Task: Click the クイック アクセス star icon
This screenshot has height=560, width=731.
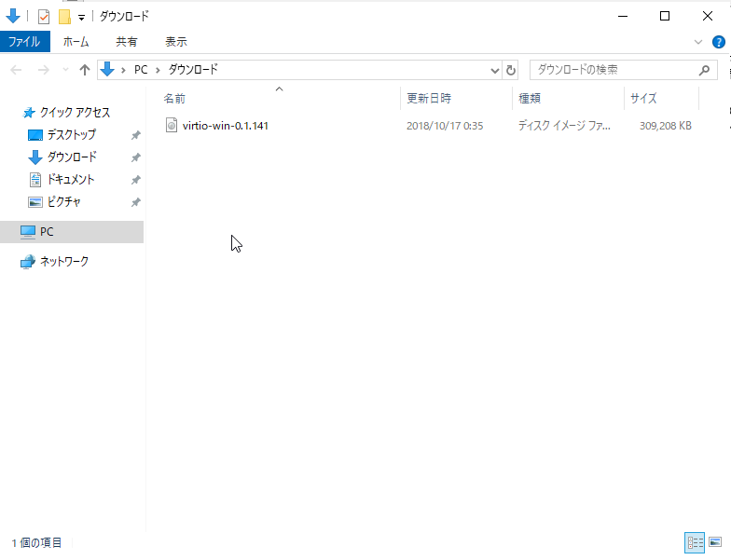Action: pos(29,112)
